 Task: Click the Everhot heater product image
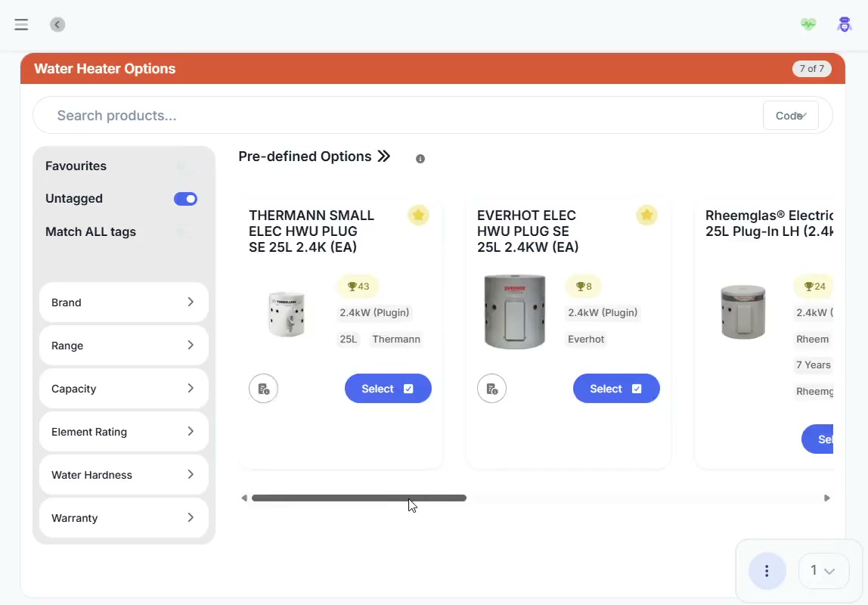click(x=514, y=312)
